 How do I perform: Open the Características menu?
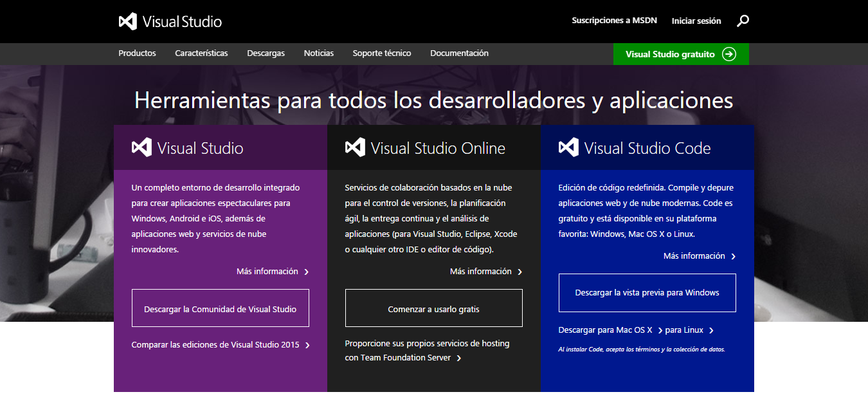(x=201, y=53)
